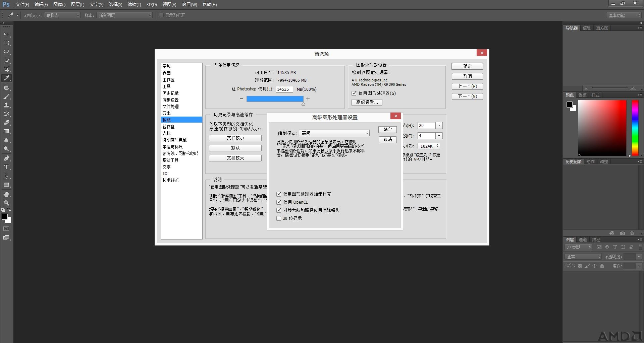
Task: Click lock-all padlock icon in Layers panel
Action: [602, 266]
